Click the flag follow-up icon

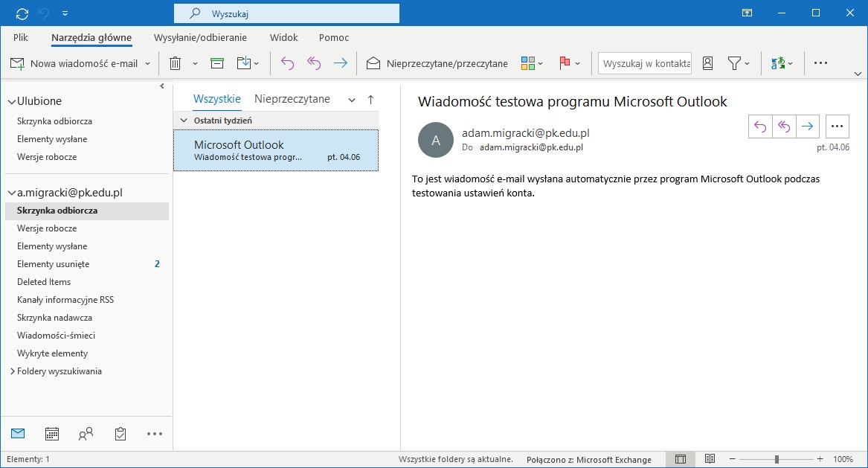[x=564, y=63]
